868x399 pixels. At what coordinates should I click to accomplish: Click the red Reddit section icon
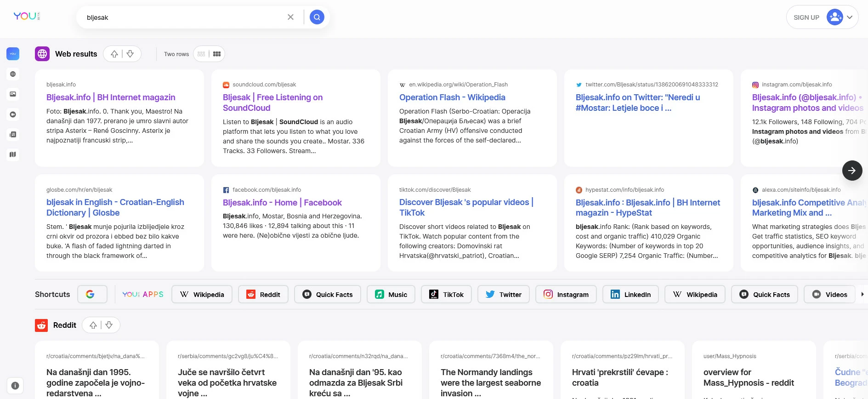(41, 325)
